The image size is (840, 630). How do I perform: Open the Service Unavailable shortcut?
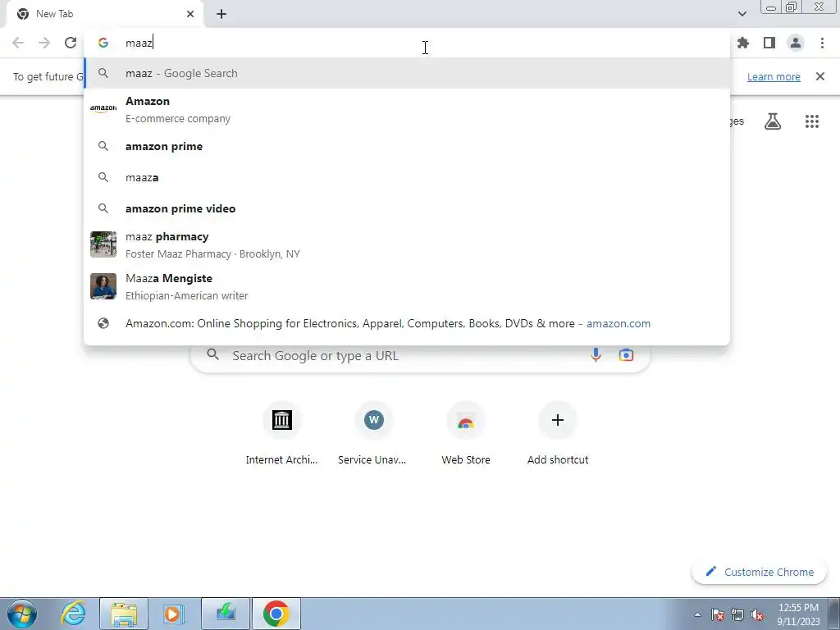click(x=373, y=433)
